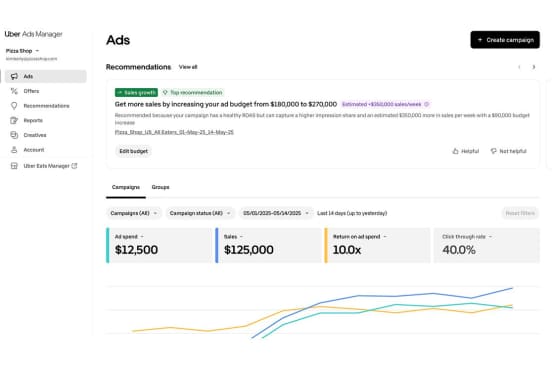Open Ads section megaphone icon in sidebar

[x=14, y=76]
